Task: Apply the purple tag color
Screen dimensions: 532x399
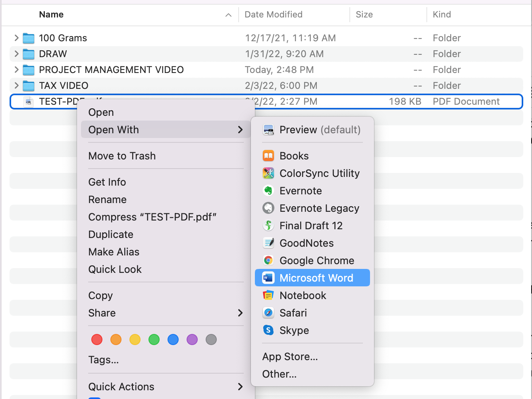Action: click(192, 340)
